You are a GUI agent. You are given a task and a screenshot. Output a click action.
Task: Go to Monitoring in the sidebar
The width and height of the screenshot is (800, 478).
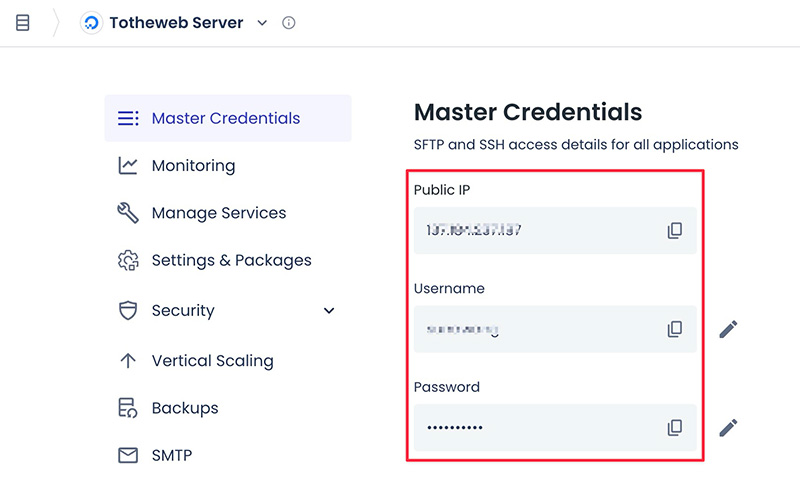(x=193, y=166)
